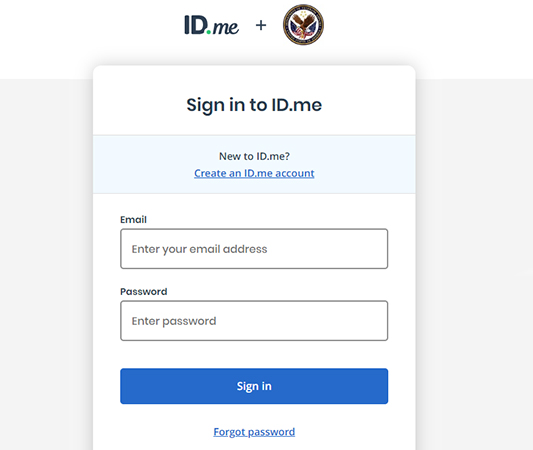Focus the Email address input field
Viewport: 533px width, 450px height.
254,249
